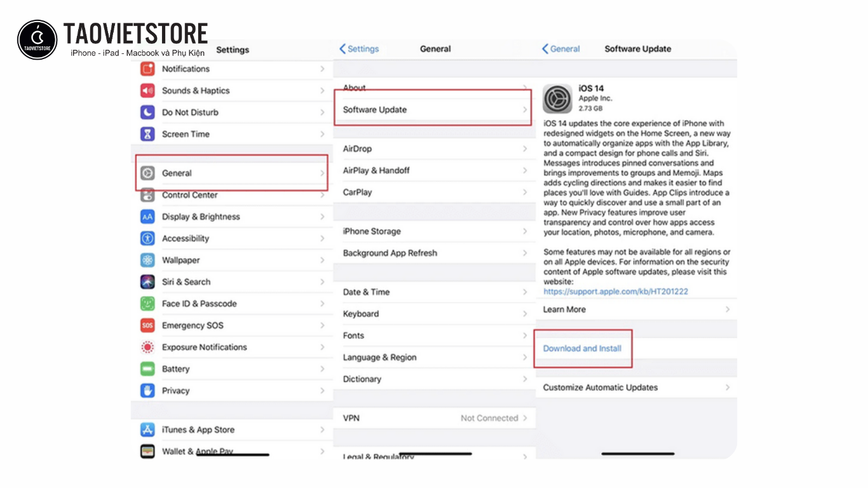Tap the Screen Time hourglass icon
Image resolution: width=868 pixels, height=488 pixels.
point(147,133)
